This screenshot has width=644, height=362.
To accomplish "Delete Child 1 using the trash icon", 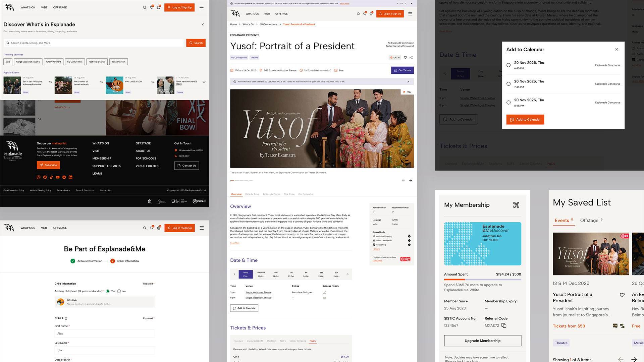I will (x=66, y=318).
